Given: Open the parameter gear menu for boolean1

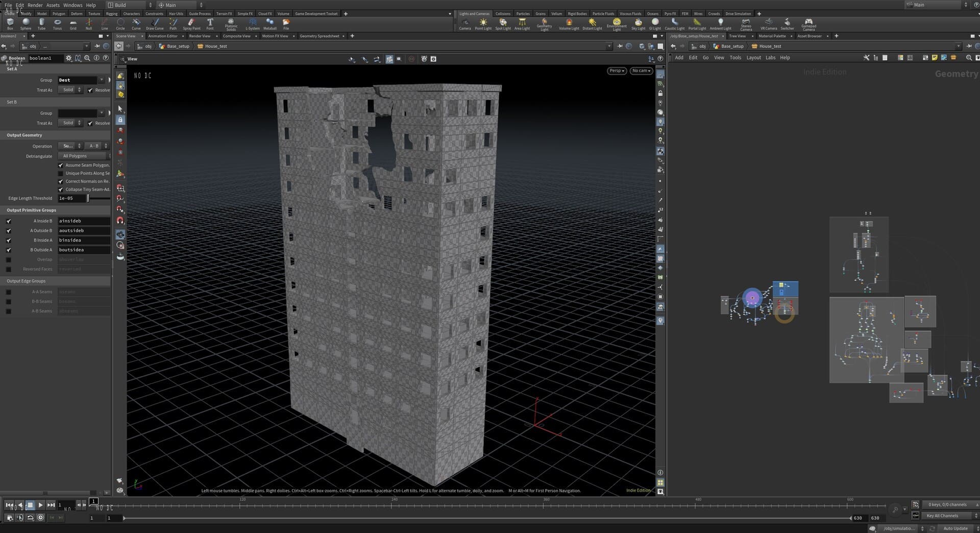Looking at the screenshot, I should [68, 58].
